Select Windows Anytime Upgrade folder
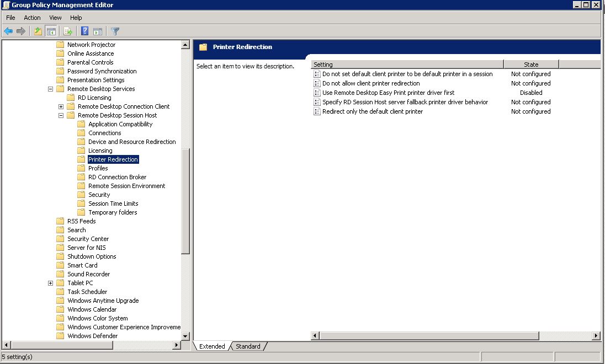Image resolution: width=605 pixels, height=364 pixels. click(x=103, y=301)
